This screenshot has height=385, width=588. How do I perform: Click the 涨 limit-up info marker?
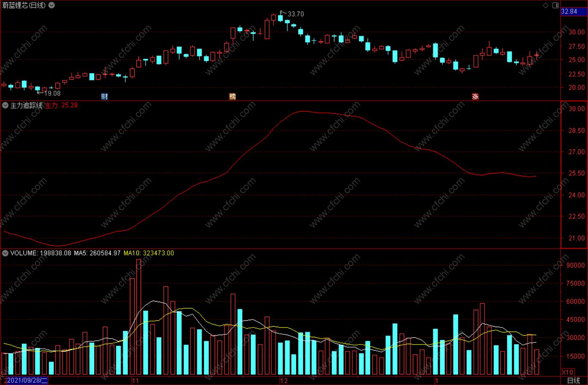pyautogui.click(x=475, y=97)
